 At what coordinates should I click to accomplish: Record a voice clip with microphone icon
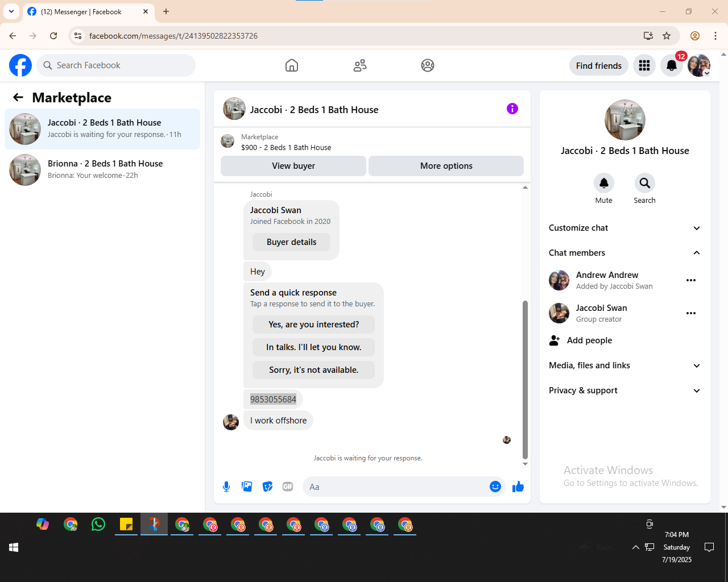click(226, 487)
